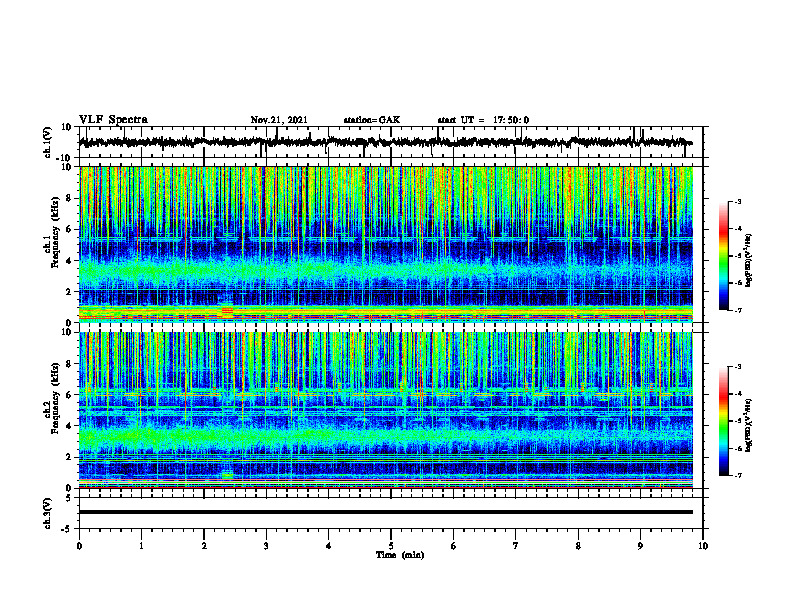The height and width of the screenshot is (612, 792).
Task: Click inside the ch.1 spectrogram panel
Action: pyautogui.click(x=385, y=244)
